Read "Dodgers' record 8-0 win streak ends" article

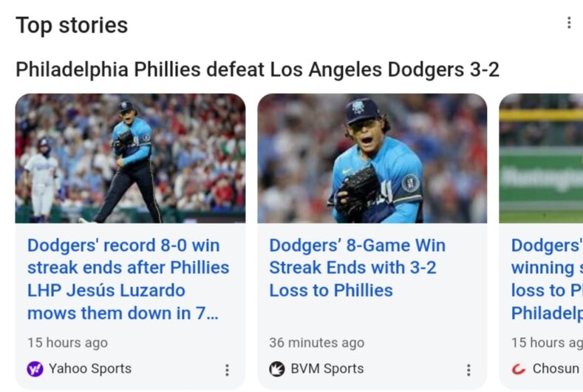click(128, 279)
